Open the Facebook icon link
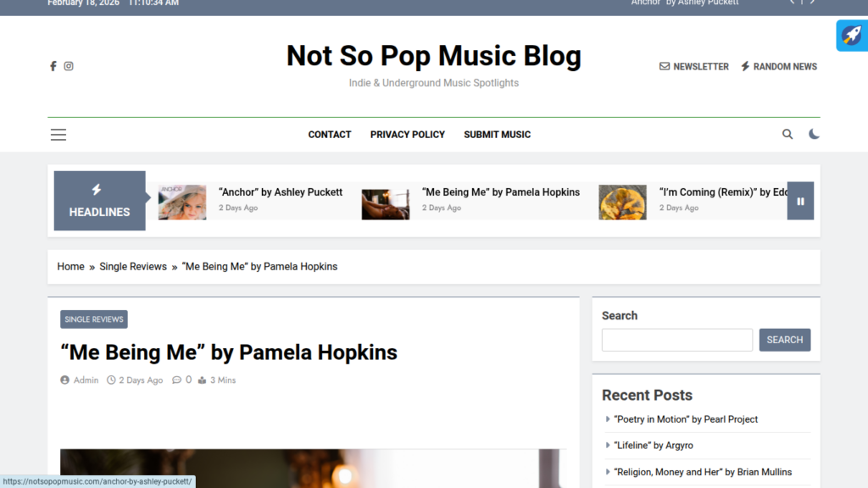868x488 pixels. point(53,66)
